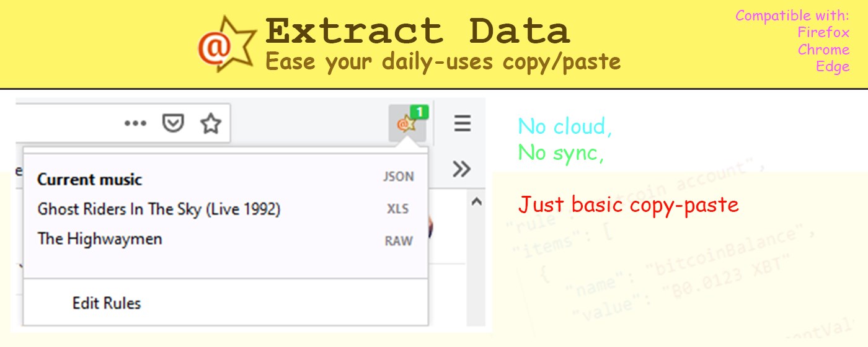Select the Current music rule heading
Image resolution: width=868 pixels, height=347 pixels.
tap(90, 180)
